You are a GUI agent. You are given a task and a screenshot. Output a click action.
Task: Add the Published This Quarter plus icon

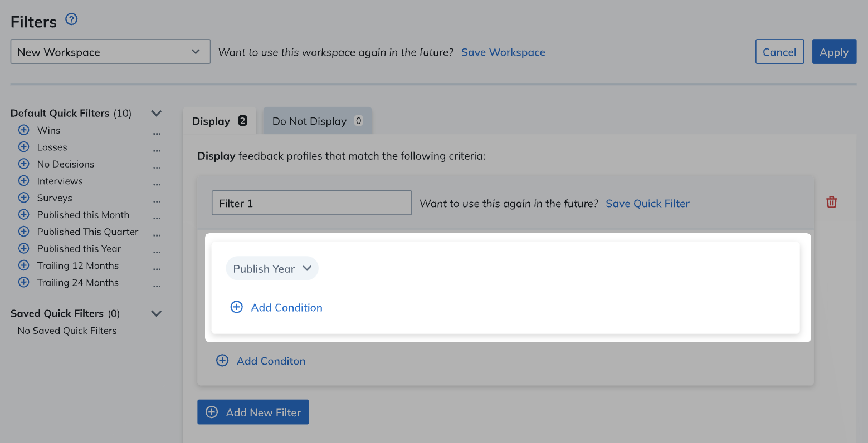click(x=23, y=232)
